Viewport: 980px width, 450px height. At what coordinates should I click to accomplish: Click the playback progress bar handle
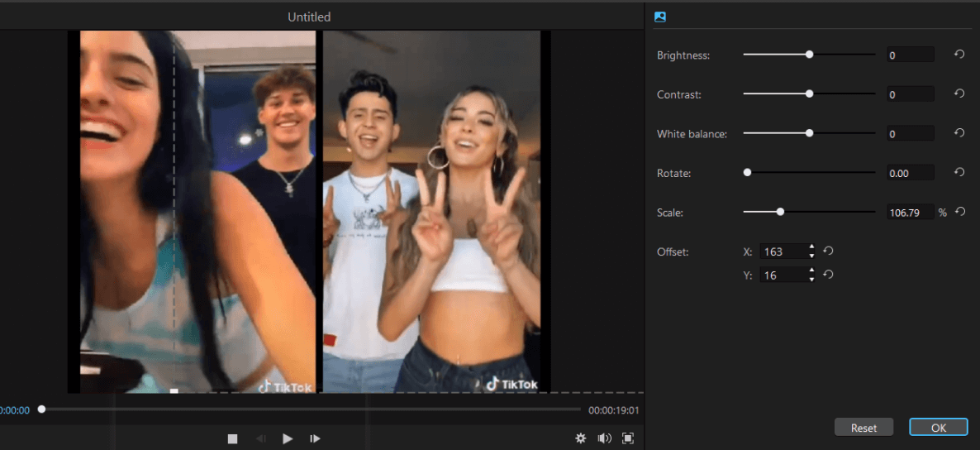42,409
